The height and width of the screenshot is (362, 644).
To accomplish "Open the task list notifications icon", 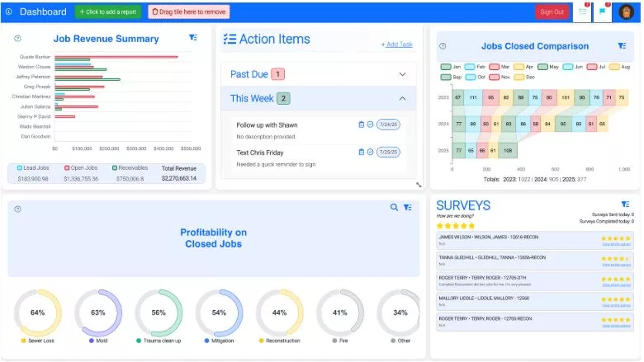I will (x=582, y=12).
